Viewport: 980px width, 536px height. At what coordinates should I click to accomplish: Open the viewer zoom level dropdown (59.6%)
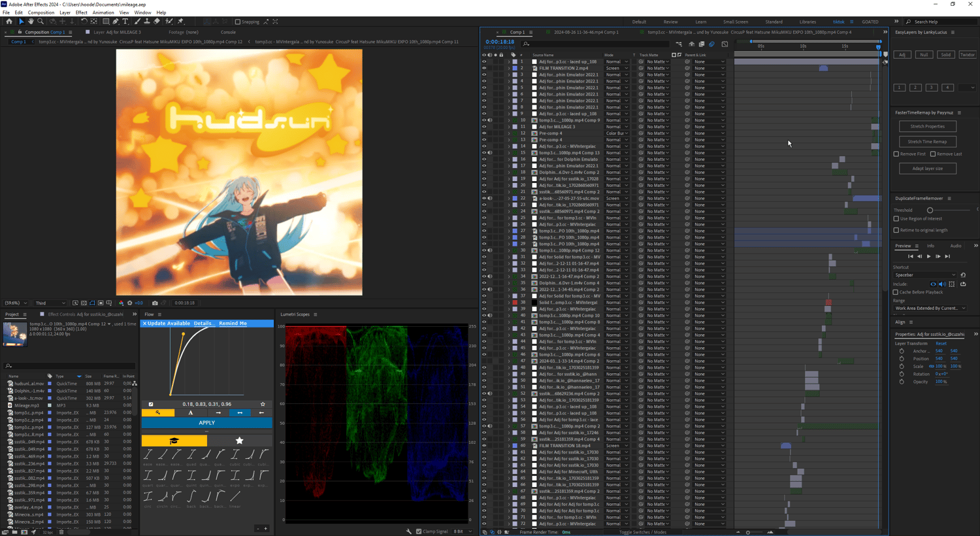16,303
